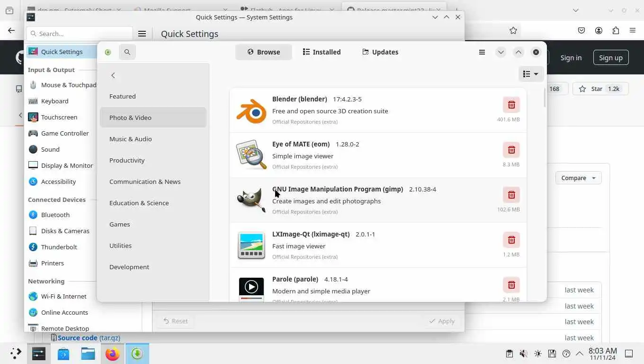
Task: Open the GIMP mascot icon
Action: [x=251, y=200]
